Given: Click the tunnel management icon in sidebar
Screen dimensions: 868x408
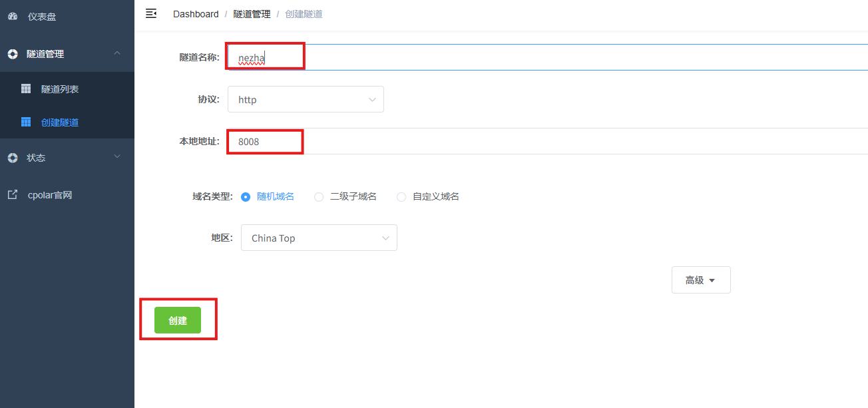Looking at the screenshot, I should click(13, 54).
